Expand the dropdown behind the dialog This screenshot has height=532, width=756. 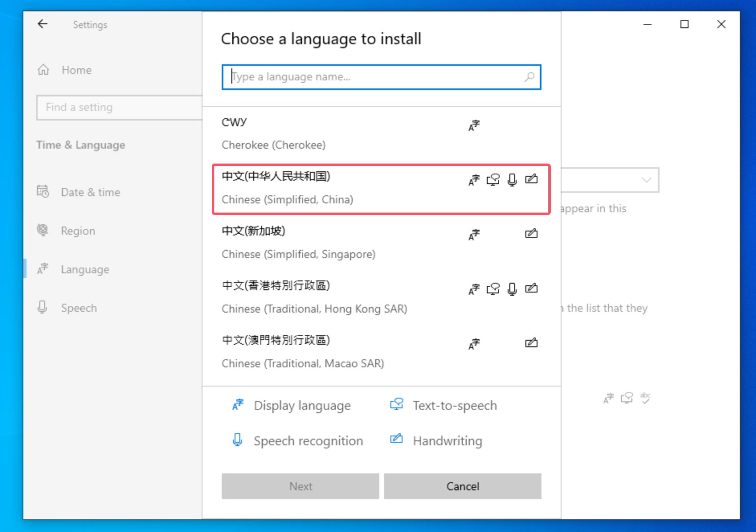[646, 180]
